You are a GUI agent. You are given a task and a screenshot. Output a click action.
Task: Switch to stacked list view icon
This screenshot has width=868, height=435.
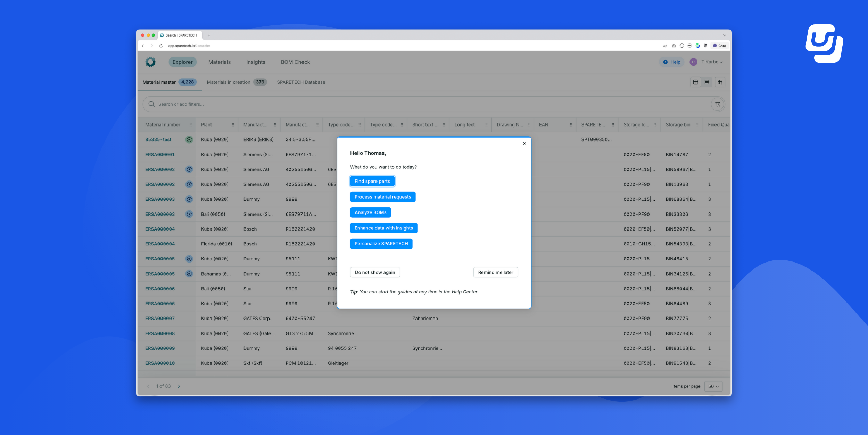point(707,82)
